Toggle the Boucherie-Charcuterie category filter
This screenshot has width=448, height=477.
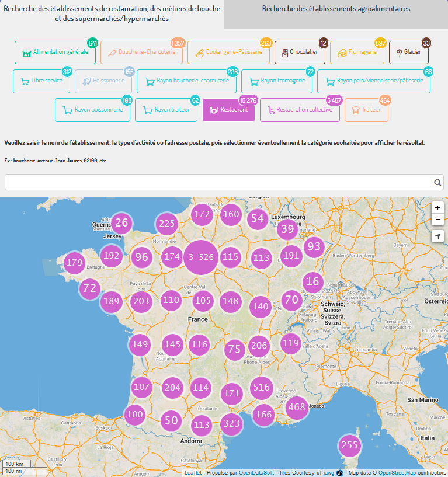[x=141, y=53]
